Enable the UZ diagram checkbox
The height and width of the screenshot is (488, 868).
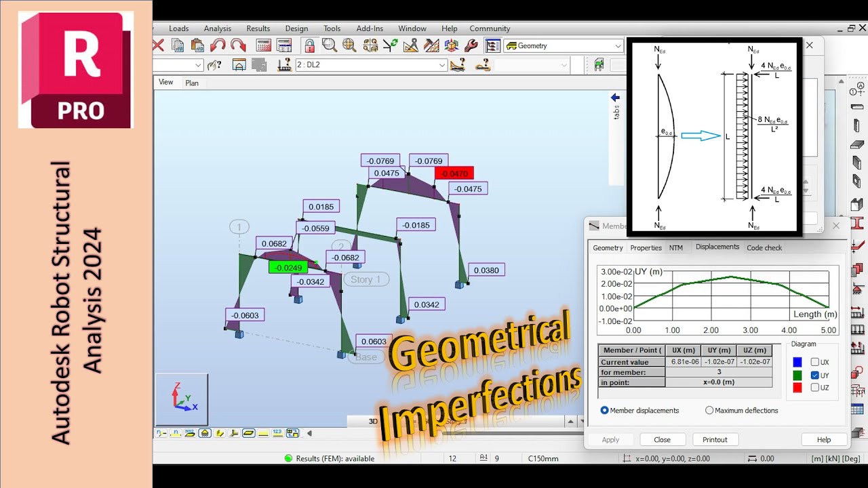pyautogui.click(x=815, y=388)
